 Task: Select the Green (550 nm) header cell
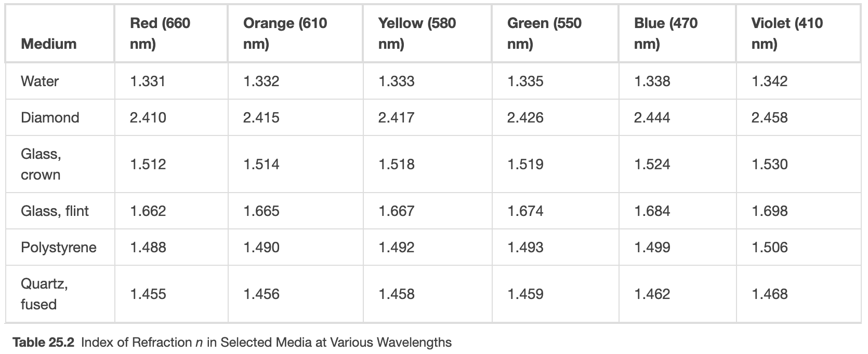point(544,33)
